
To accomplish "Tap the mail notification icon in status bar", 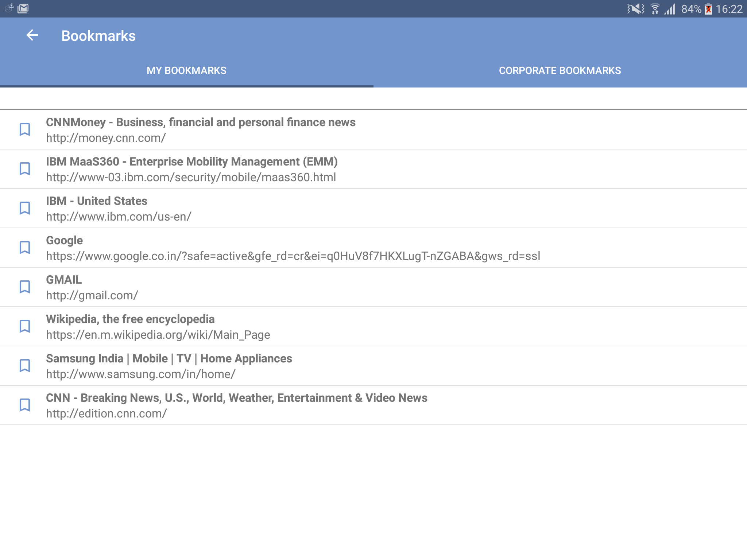I will [x=23, y=8].
